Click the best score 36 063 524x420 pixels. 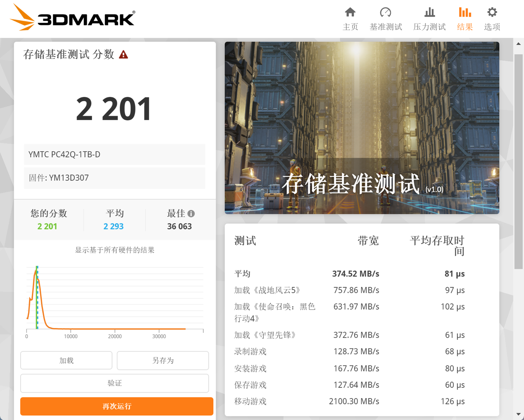[179, 227]
